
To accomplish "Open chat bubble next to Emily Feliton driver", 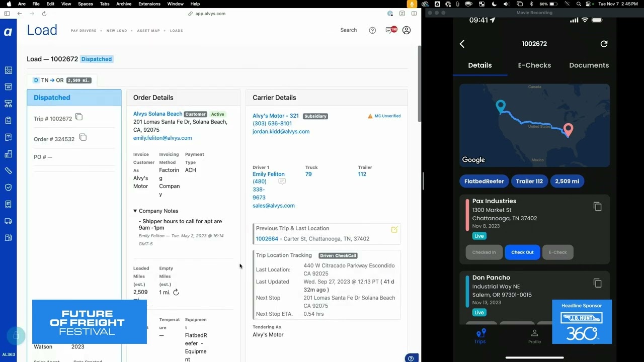I will tap(282, 181).
